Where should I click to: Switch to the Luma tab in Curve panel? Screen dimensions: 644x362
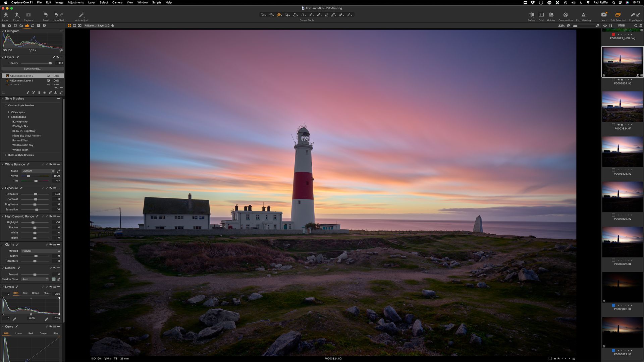pos(18,333)
